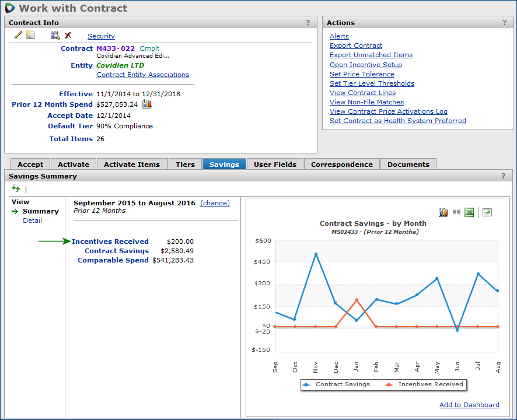Click the help question mark in Actions panel
Screen dimensions: 517x420
(505, 23)
